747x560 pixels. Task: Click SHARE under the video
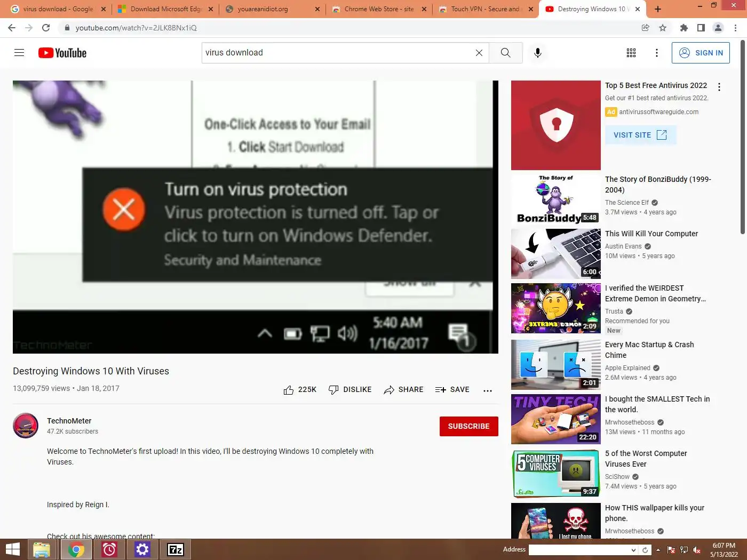point(403,390)
